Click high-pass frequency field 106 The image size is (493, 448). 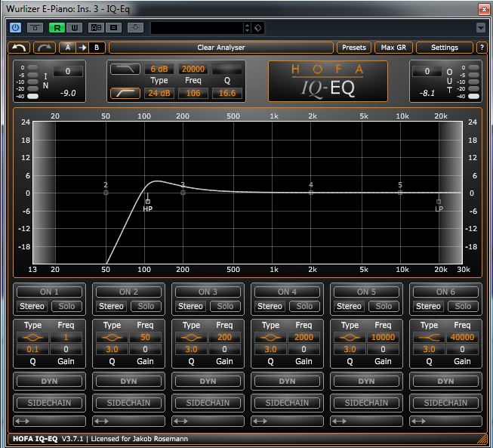[193, 93]
